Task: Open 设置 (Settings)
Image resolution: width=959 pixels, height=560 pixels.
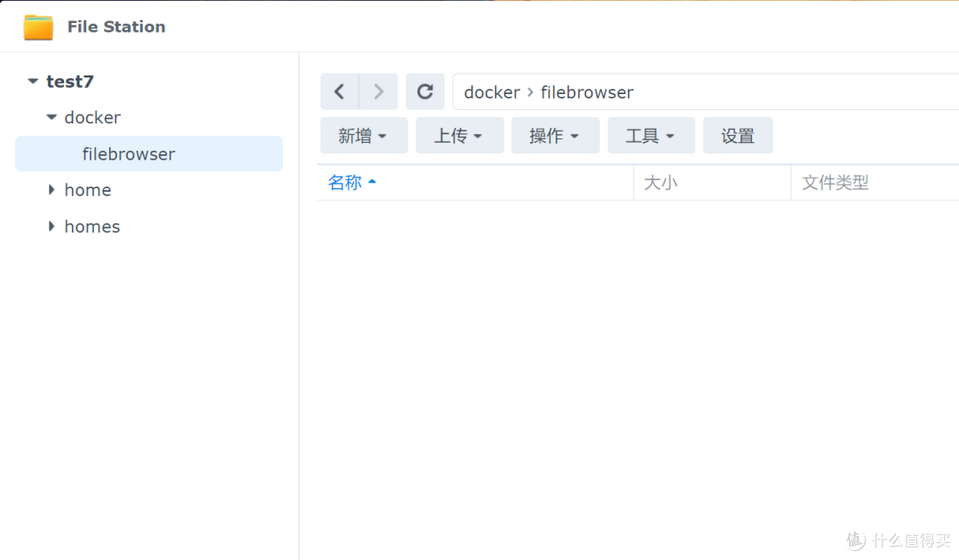Action: coord(738,135)
